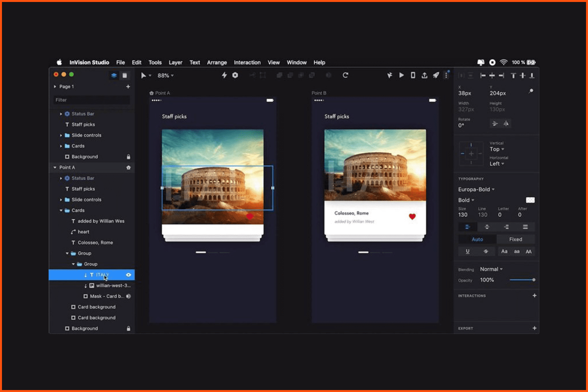Image resolution: width=588 pixels, height=392 pixels.
Task: Set text alignment to right
Action: click(506, 227)
